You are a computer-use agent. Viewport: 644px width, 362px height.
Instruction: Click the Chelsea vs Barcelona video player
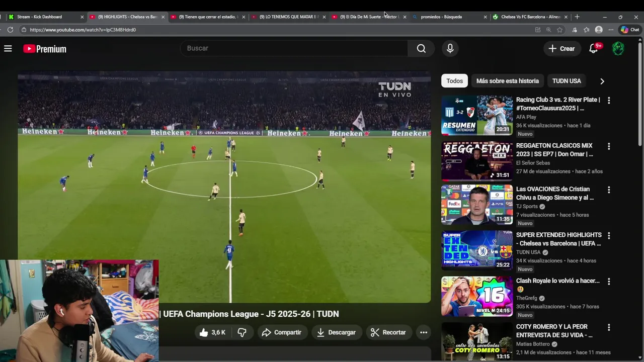(224, 187)
